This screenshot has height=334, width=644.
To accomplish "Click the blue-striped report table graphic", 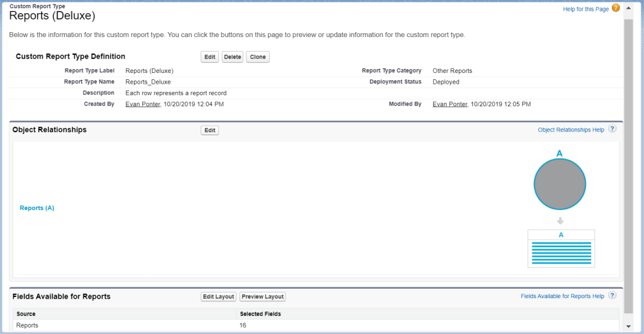I will tap(561, 249).
